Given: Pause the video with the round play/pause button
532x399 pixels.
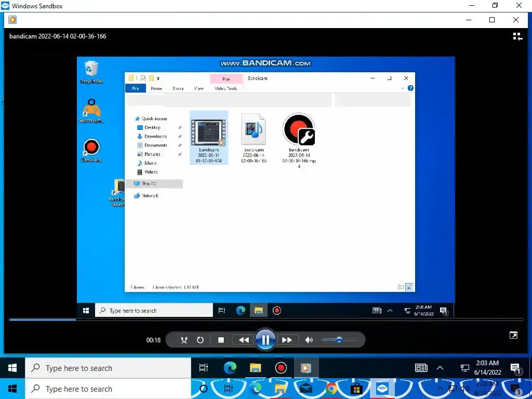Looking at the screenshot, I should coord(265,340).
